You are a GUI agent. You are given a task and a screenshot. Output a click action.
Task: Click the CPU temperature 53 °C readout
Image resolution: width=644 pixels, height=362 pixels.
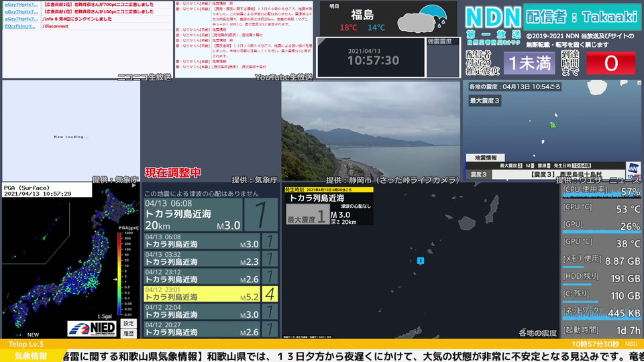pos(601,208)
